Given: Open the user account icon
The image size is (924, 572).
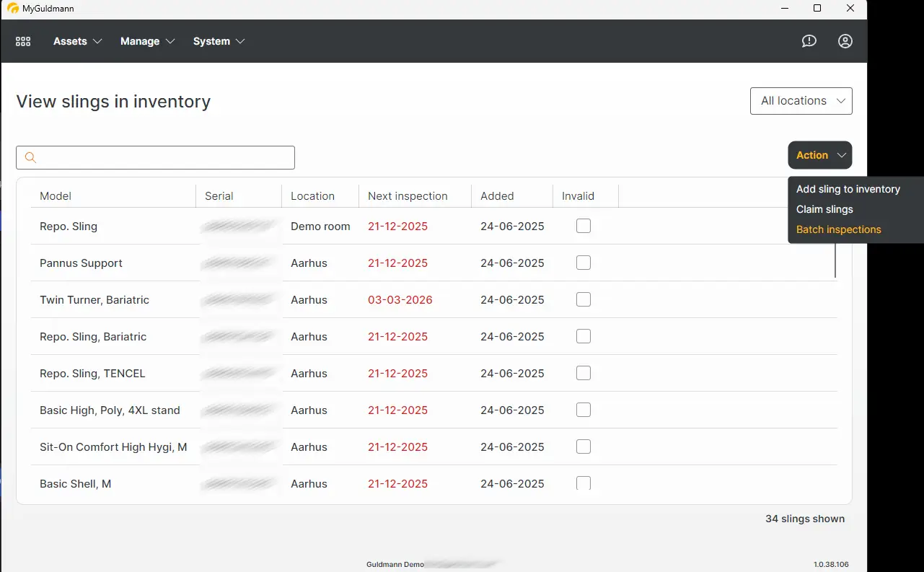Looking at the screenshot, I should pyautogui.click(x=845, y=41).
